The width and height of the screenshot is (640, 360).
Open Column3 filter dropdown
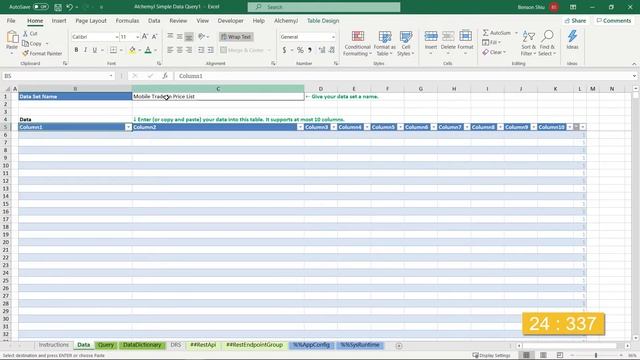click(x=334, y=127)
